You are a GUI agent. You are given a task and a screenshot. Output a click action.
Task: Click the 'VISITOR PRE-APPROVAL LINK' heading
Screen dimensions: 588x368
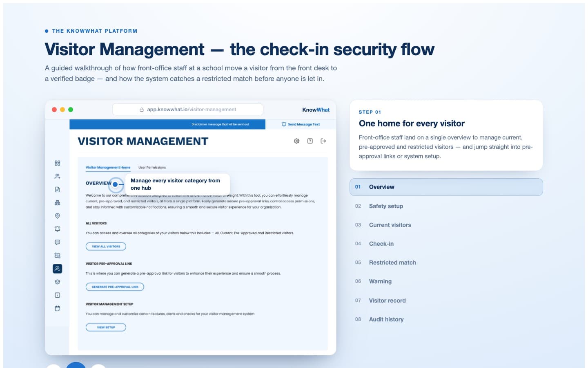(109, 264)
